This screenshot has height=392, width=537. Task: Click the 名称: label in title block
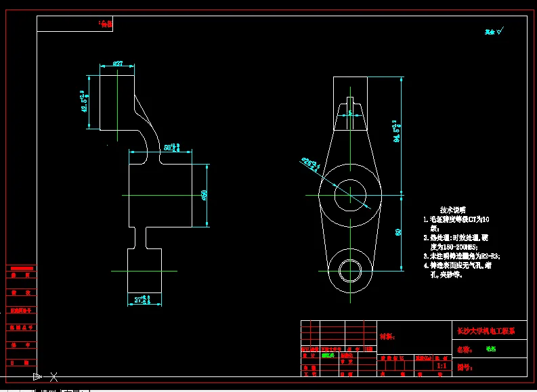coord(465,349)
